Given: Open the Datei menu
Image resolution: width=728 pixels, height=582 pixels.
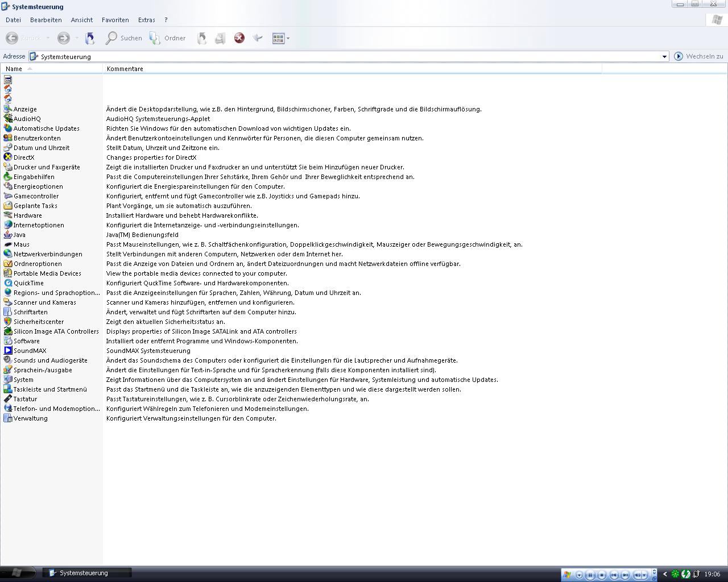Looking at the screenshot, I should click(x=13, y=20).
